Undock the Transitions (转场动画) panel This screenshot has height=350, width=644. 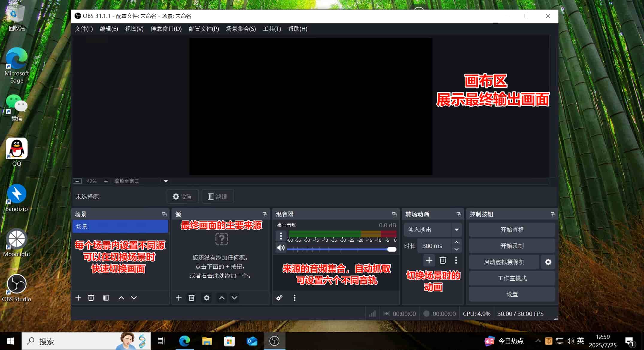pyautogui.click(x=459, y=214)
